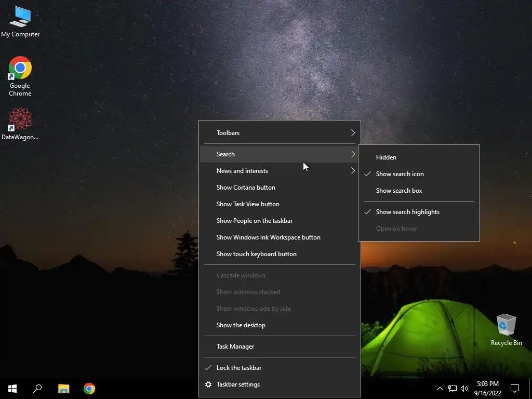Viewport: 532px width, 399px height.
Task: Choose Show the desktop
Action: coord(280,325)
